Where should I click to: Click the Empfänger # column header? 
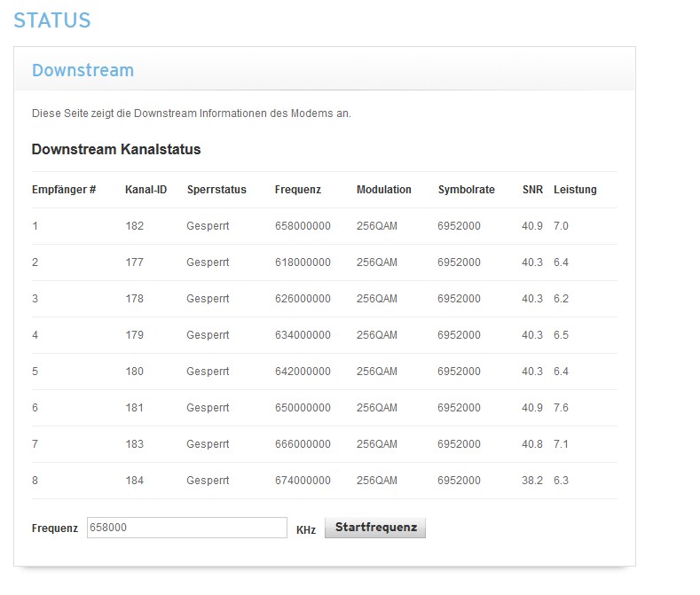pyautogui.click(x=64, y=190)
